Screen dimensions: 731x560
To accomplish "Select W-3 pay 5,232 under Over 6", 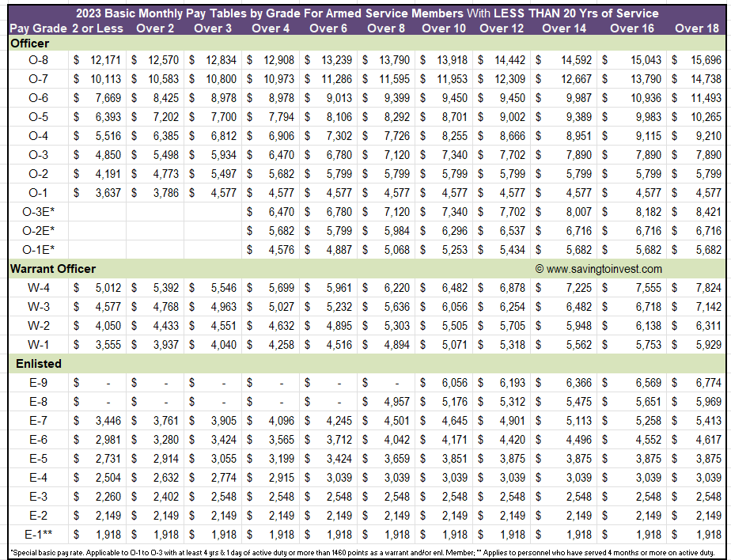I will pyautogui.click(x=339, y=307).
